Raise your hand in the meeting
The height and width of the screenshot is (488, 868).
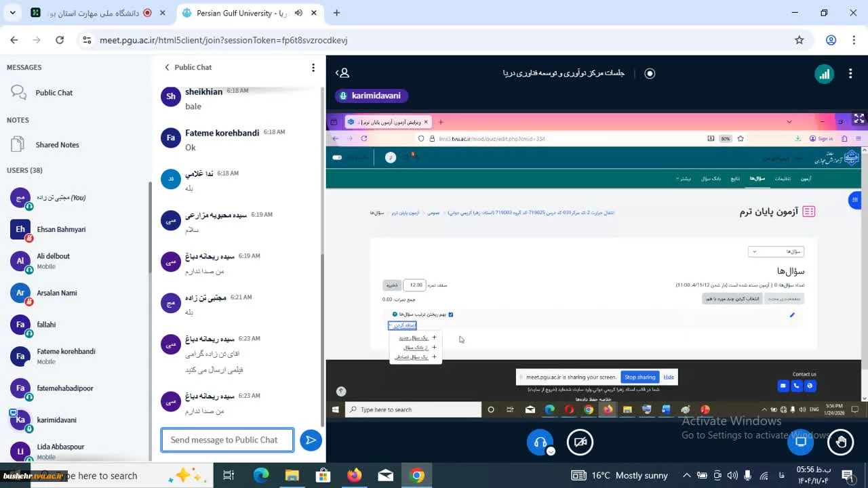841,442
